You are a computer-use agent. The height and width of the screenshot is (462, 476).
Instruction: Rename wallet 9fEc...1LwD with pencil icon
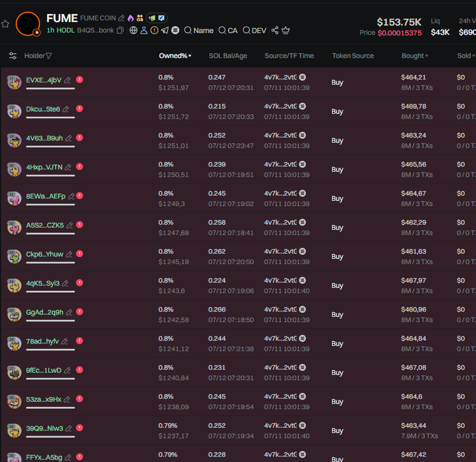tap(67, 370)
